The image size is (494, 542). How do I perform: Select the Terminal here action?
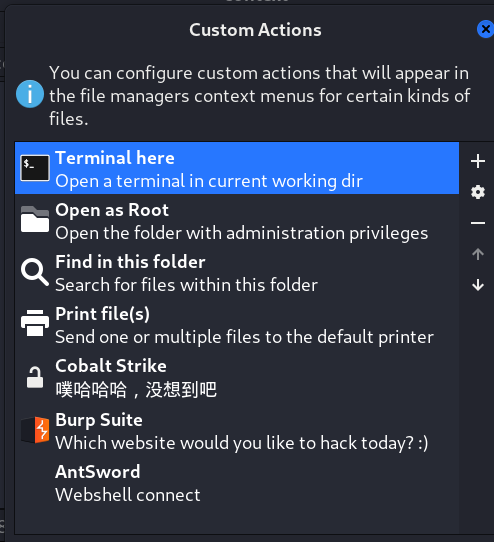[237, 168]
